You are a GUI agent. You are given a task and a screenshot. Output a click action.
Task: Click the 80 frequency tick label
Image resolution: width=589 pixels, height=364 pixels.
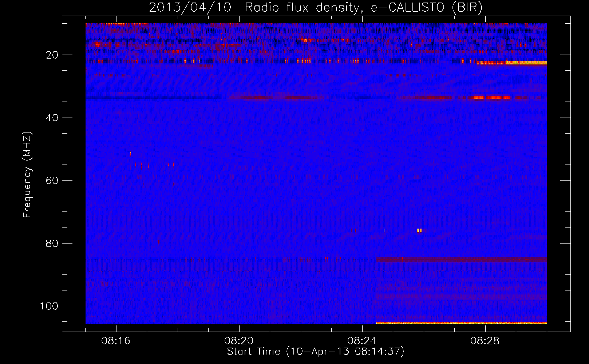[x=52, y=244]
